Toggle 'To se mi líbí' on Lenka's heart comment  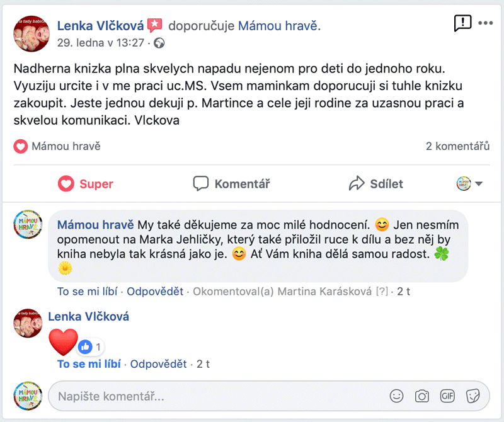tap(89, 364)
